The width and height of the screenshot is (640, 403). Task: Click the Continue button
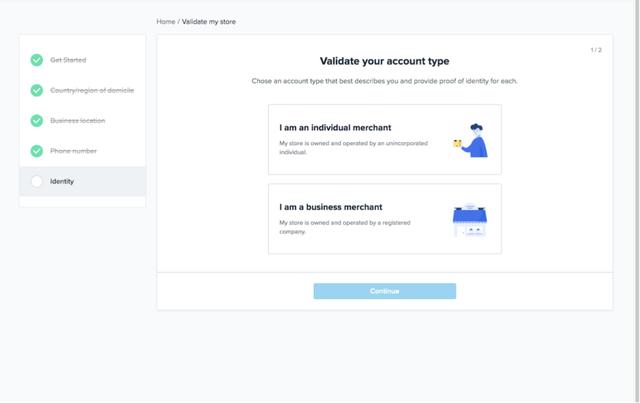click(384, 291)
